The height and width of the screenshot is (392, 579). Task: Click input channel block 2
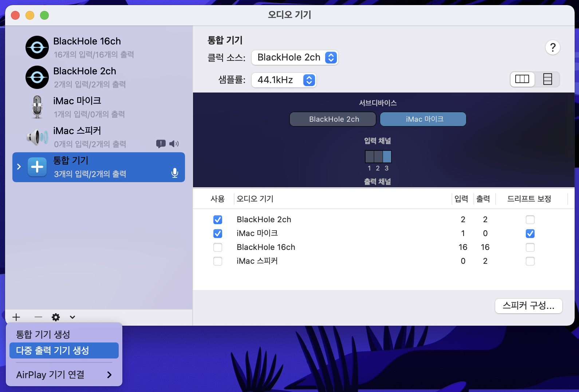[x=378, y=157]
